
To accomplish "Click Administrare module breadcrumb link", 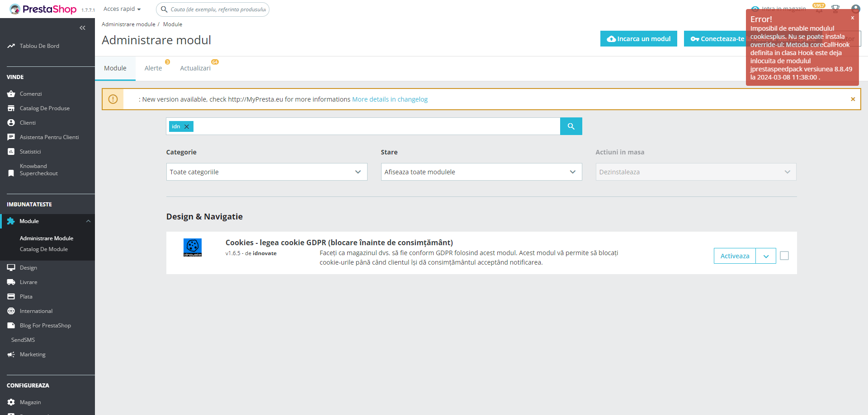I will point(128,24).
